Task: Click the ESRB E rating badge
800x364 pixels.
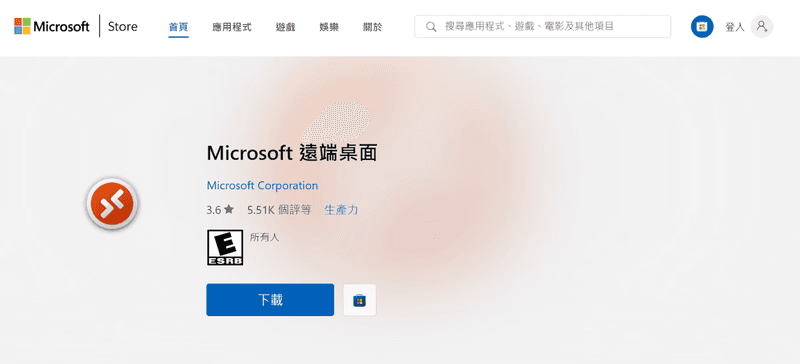Action: (225, 247)
